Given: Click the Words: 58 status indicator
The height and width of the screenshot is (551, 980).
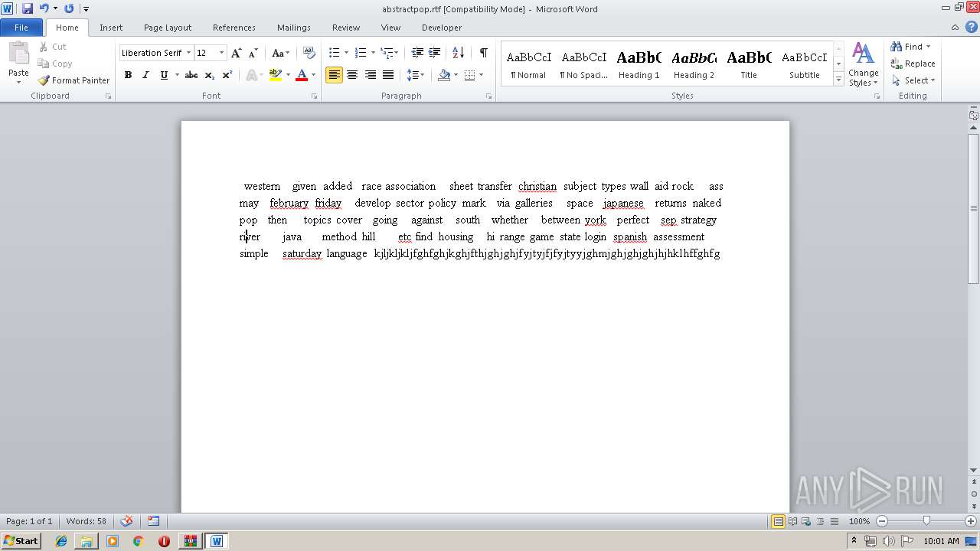Looking at the screenshot, I should point(87,521).
